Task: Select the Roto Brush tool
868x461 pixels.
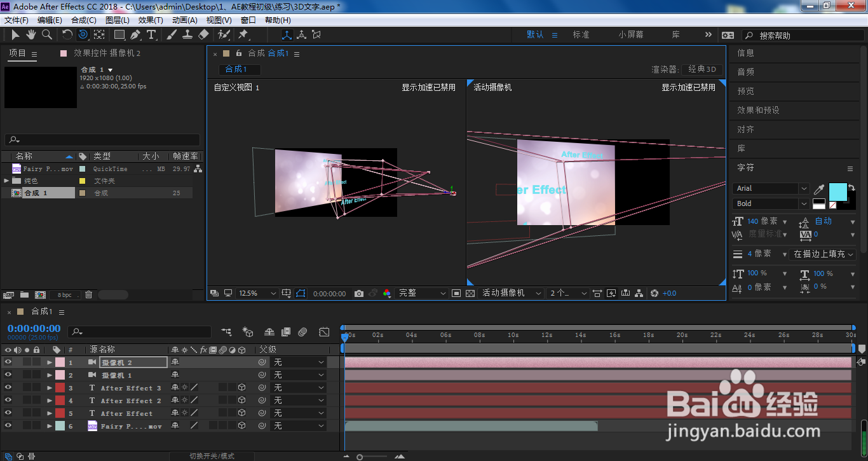Action: pos(224,34)
